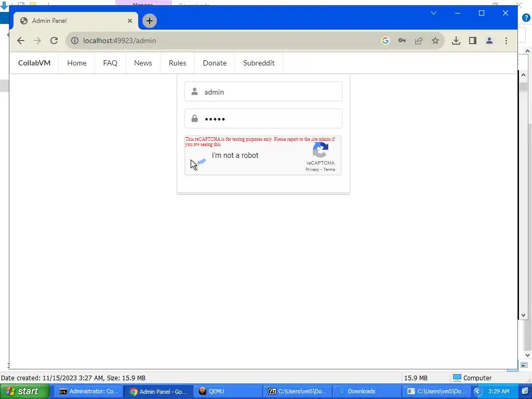Open the reCAPTCHA Privacy link

tap(312, 170)
